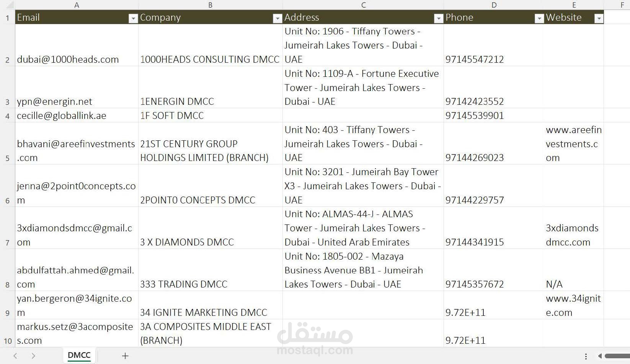Select row 9 header

coord(7,305)
